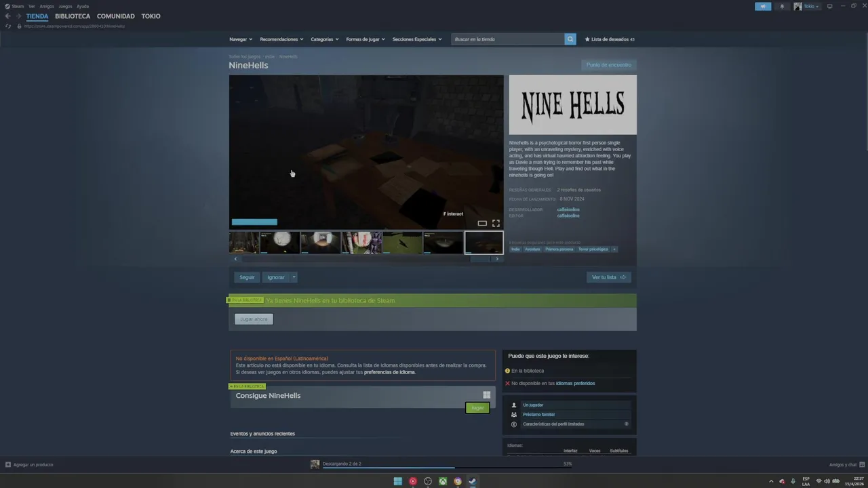Switch to TOKIO profile tab

[x=151, y=16]
